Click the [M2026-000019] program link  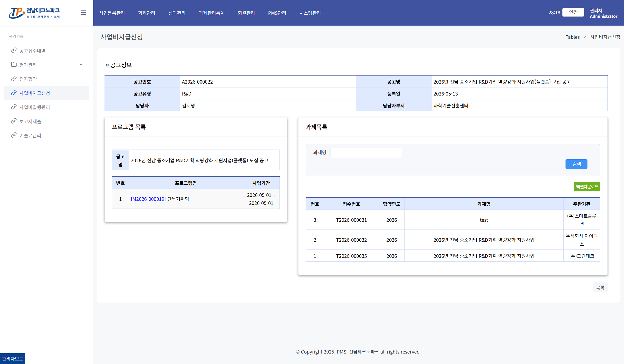tap(148, 199)
